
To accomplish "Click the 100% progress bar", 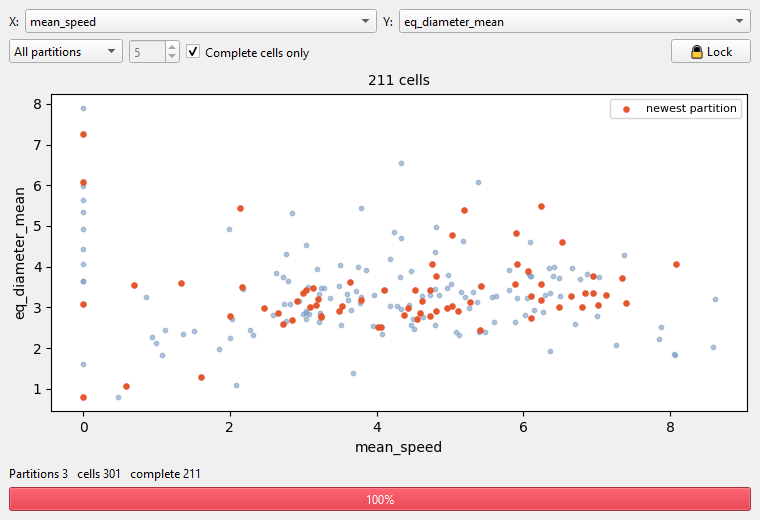I will 380,499.
